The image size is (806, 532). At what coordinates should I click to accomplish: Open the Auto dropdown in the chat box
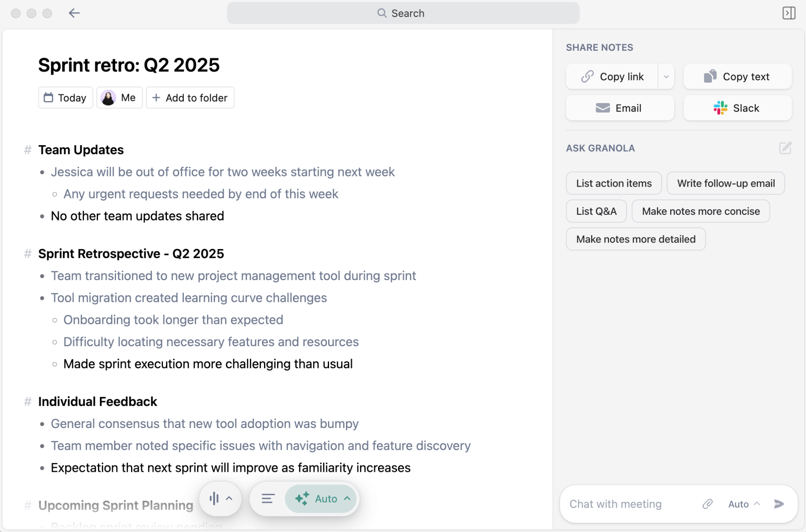pos(742,504)
